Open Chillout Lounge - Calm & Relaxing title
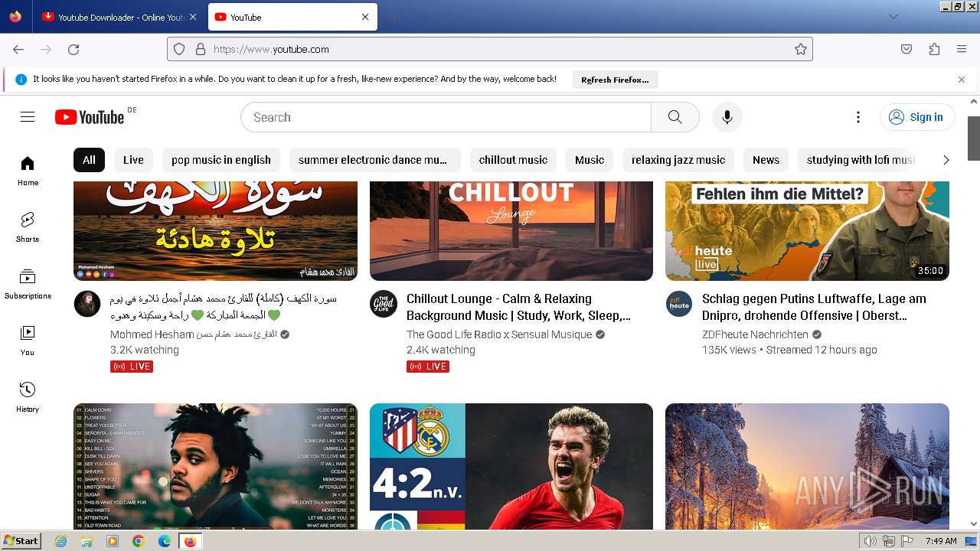The image size is (980, 551). coord(519,307)
